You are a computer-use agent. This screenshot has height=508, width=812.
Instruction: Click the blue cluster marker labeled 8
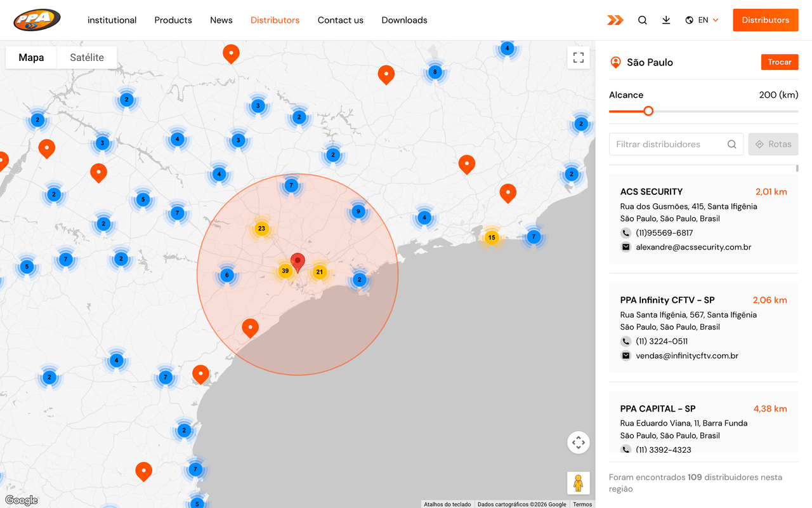pos(435,72)
